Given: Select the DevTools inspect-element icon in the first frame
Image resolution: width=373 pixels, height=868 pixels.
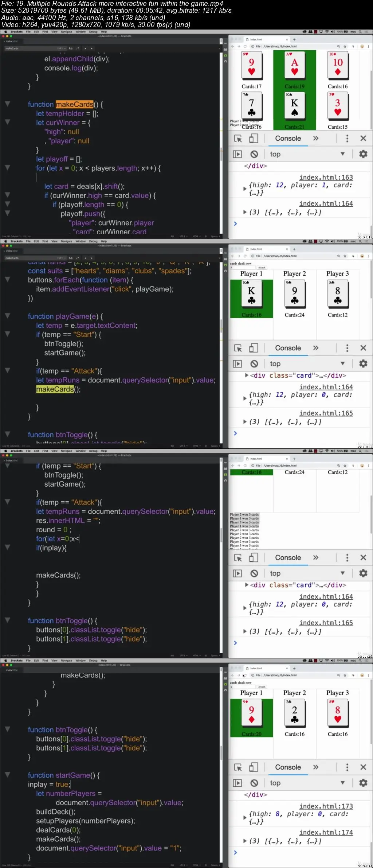Looking at the screenshot, I should click(x=238, y=139).
